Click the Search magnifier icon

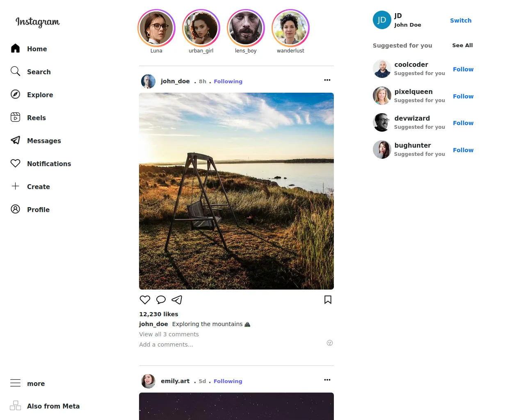(15, 71)
